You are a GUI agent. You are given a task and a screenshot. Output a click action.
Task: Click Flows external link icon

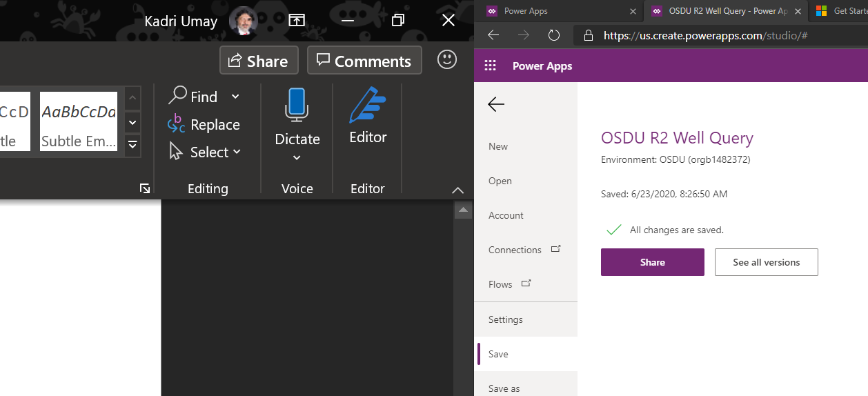(526, 284)
